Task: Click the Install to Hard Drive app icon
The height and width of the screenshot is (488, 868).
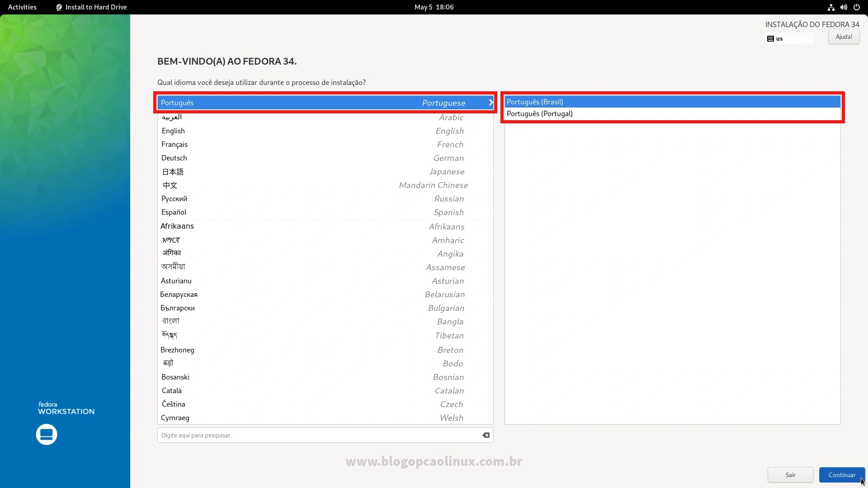Action: pos(59,7)
